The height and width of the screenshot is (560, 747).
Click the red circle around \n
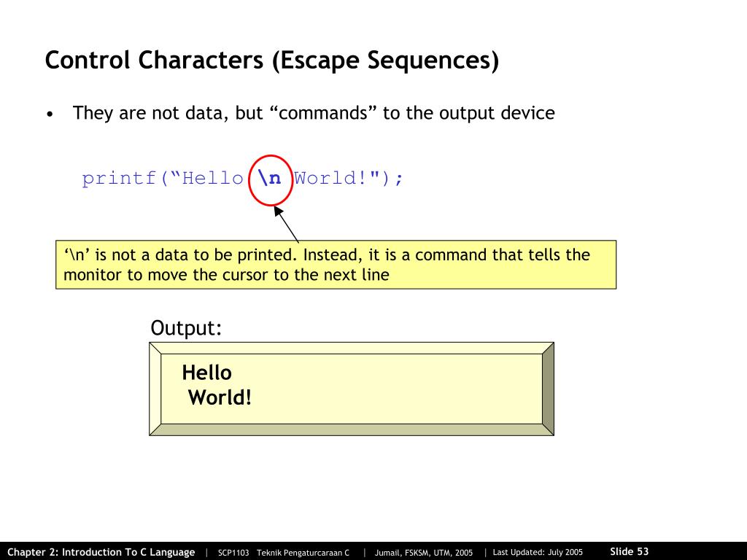[x=271, y=180]
